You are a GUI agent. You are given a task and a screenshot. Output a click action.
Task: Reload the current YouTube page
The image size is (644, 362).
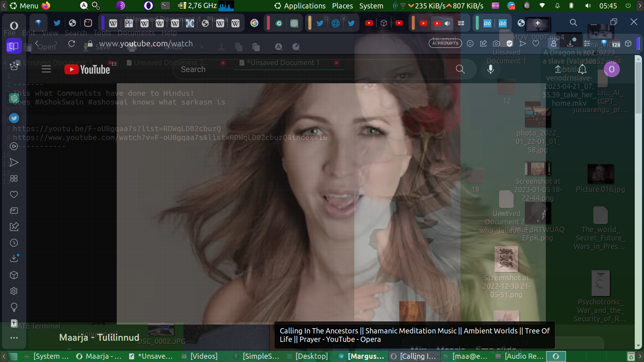(x=72, y=43)
